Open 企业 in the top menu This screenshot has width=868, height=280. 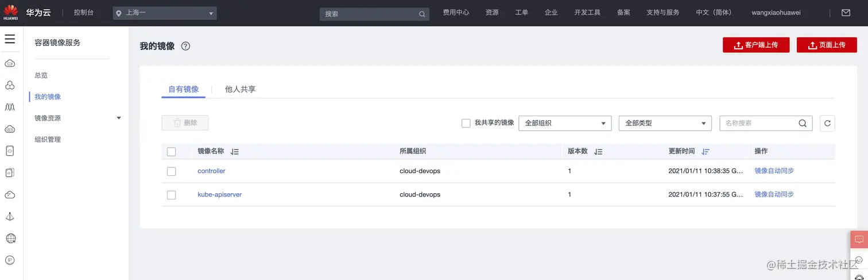pos(551,12)
